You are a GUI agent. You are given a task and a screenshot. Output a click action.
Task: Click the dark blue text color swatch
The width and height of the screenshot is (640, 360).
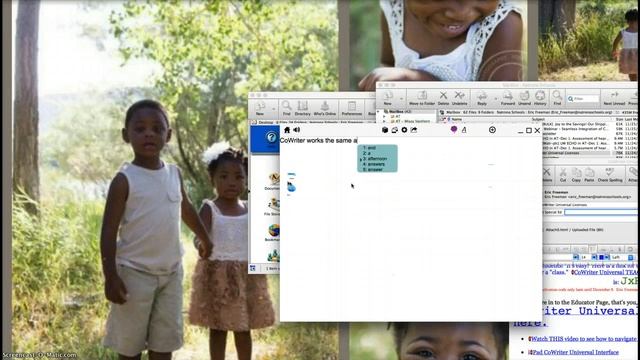click(x=601, y=257)
